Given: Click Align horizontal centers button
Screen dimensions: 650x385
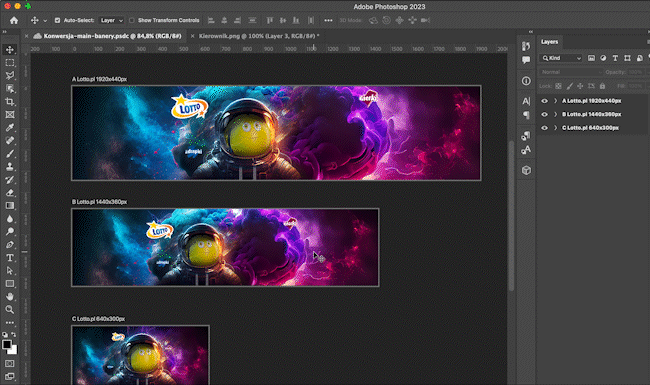Looking at the screenshot, I should coord(224,20).
